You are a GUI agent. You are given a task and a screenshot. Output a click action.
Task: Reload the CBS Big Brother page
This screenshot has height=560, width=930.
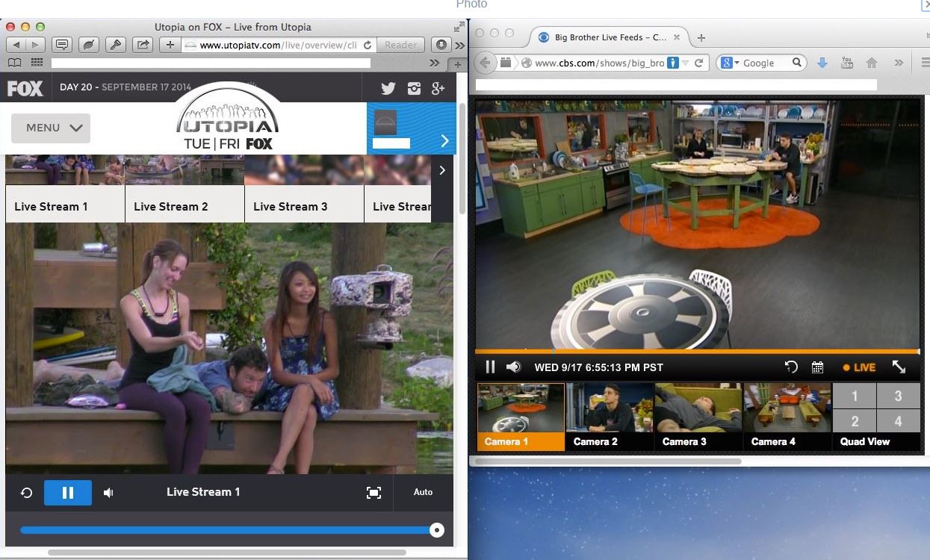pos(699,63)
